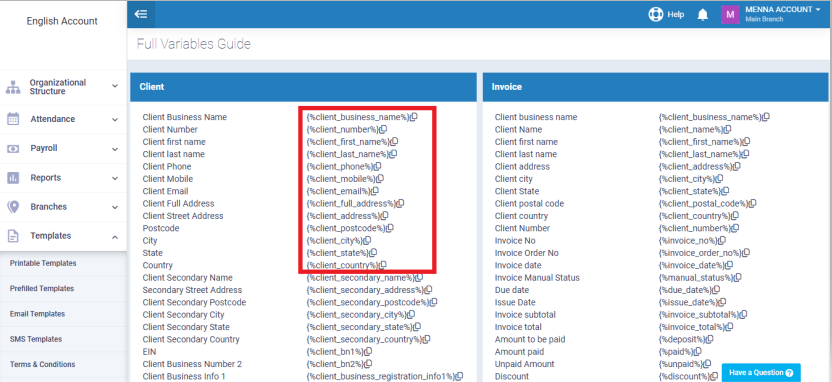
Task: Expand the Organizational Structure chevron
Action: 115,85
